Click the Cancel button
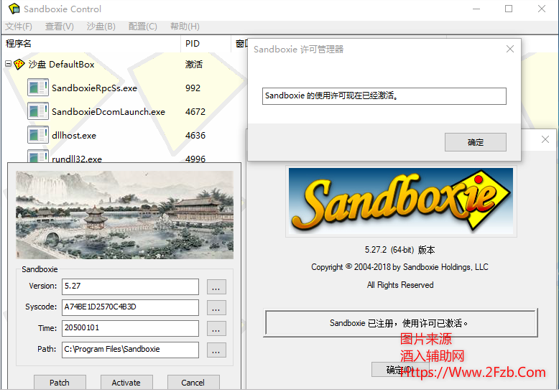 coord(193,383)
